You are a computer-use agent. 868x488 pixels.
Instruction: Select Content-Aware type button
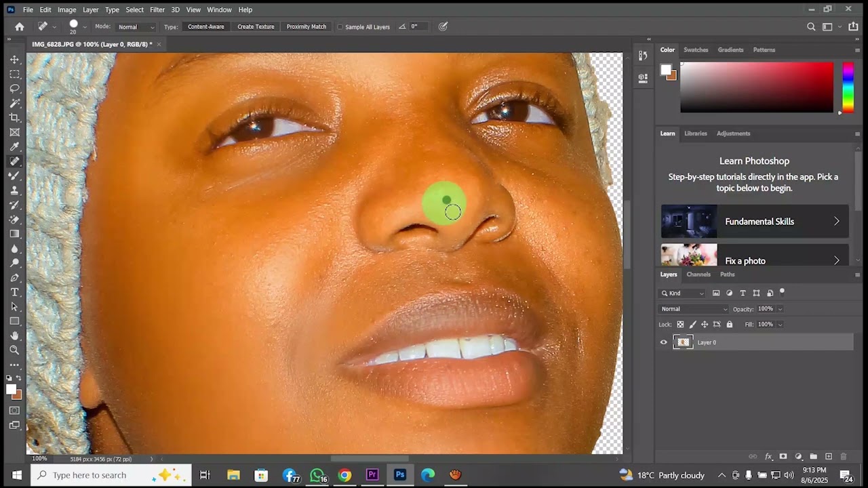click(206, 27)
